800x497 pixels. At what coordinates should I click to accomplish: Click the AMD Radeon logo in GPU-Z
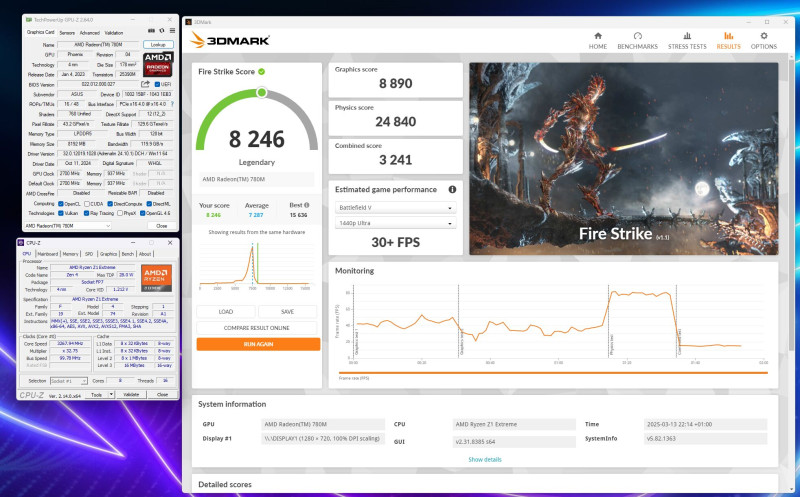[x=158, y=64]
